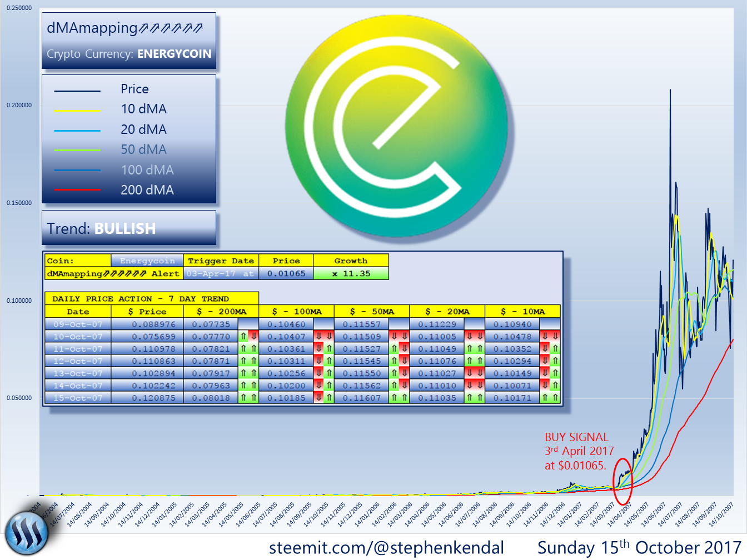Select the trend arrows beside 0.10352

pos(550,348)
